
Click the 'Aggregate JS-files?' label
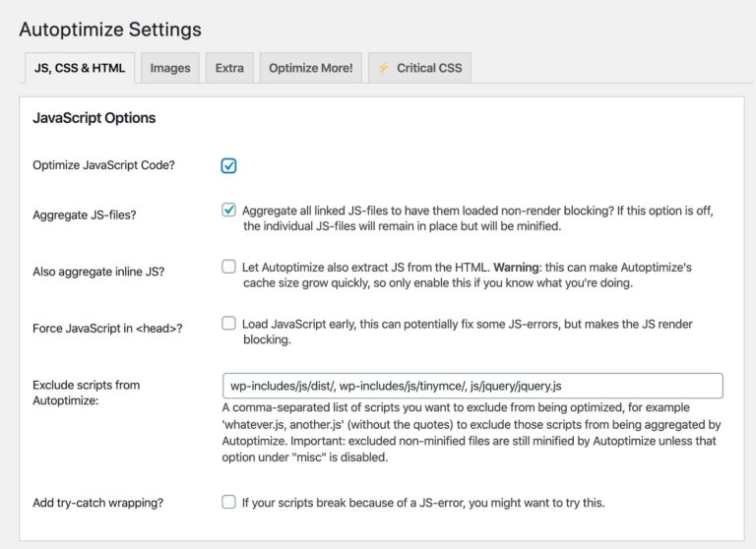pos(85,214)
